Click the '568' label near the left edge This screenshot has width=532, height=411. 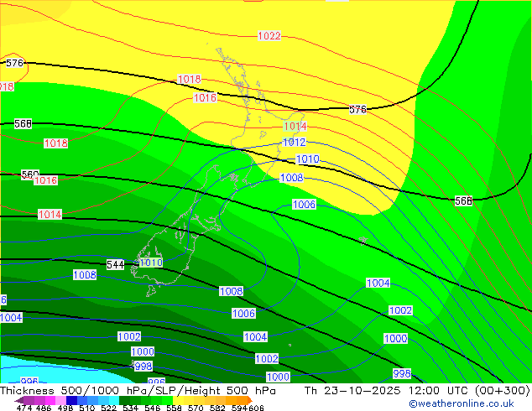point(23,124)
